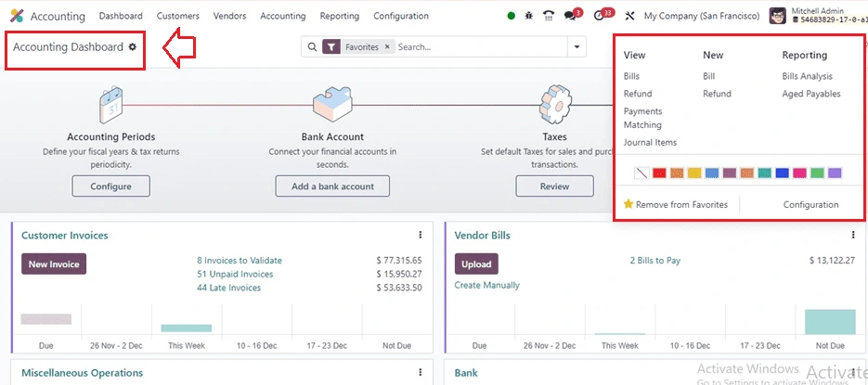Click the Accounting Dashboard gear icon
Viewport: 868px width, 385px height.
132,46
